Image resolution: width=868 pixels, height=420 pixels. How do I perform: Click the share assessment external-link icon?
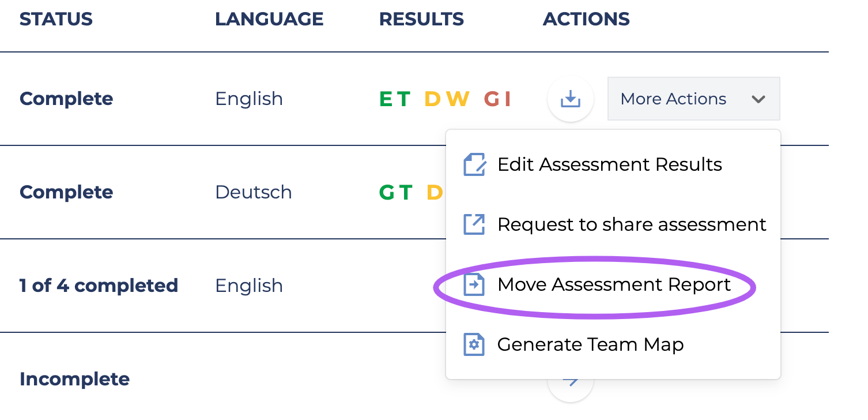474,224
